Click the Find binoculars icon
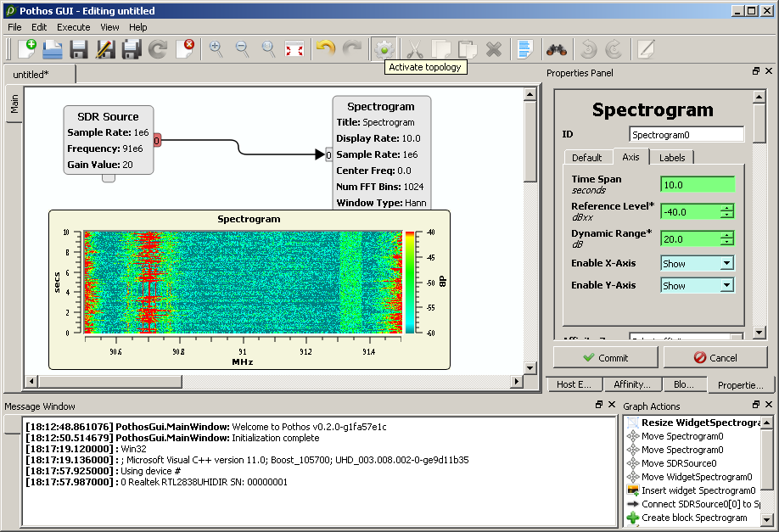 pos(556,48)
